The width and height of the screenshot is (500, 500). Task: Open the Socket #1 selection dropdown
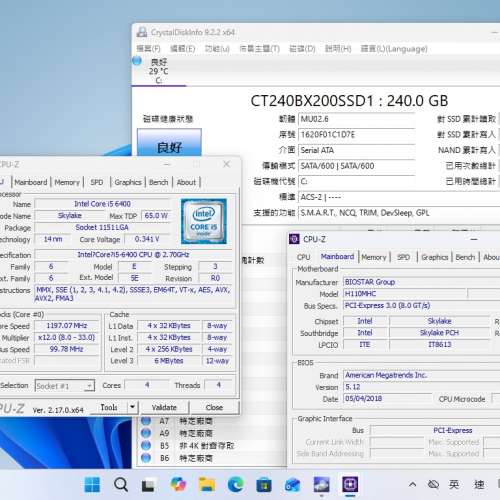tap(65, 386)
